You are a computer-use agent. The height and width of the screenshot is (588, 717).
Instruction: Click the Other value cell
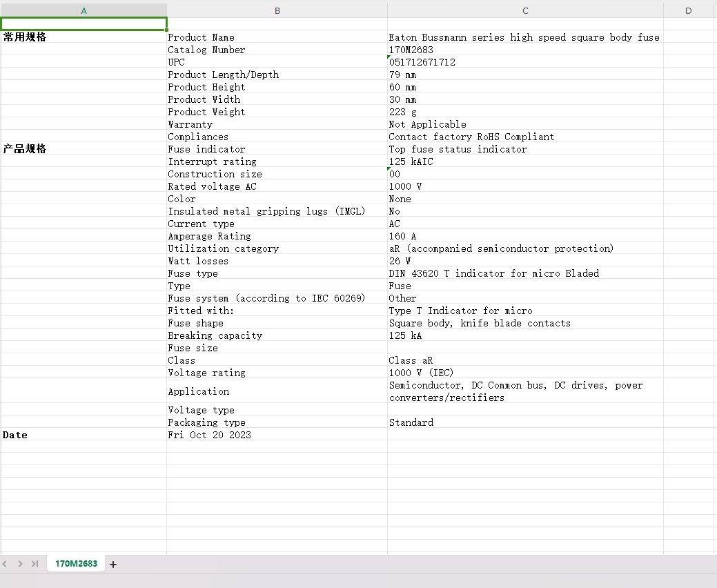coord(525,297)
